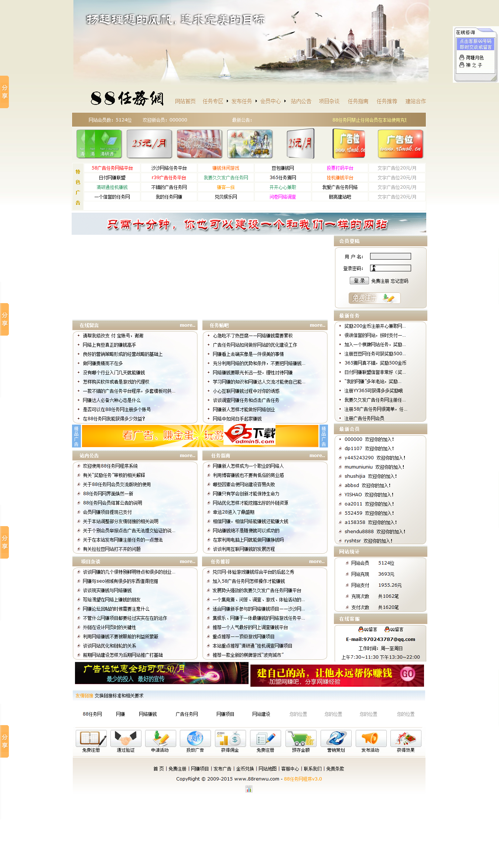Viewport: 499px width, 868px height.
Task: Select 任务指南 in the navigation bar
Action: (358, 101)
